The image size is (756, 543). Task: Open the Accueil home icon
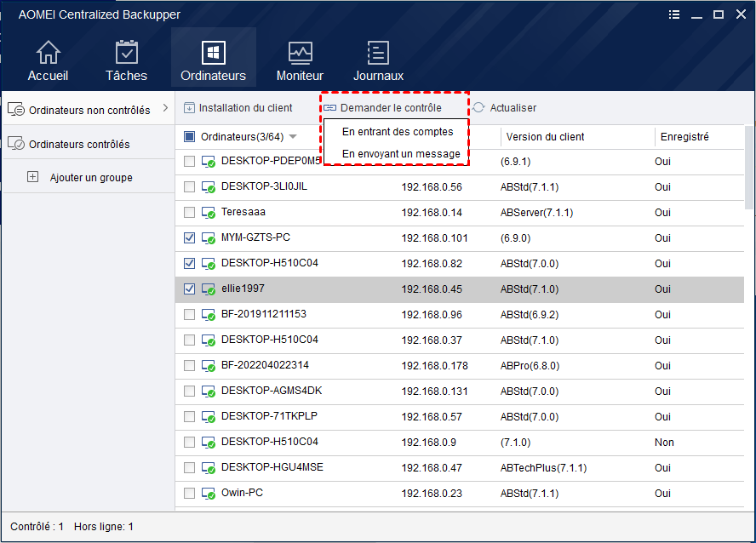point(49,52)
